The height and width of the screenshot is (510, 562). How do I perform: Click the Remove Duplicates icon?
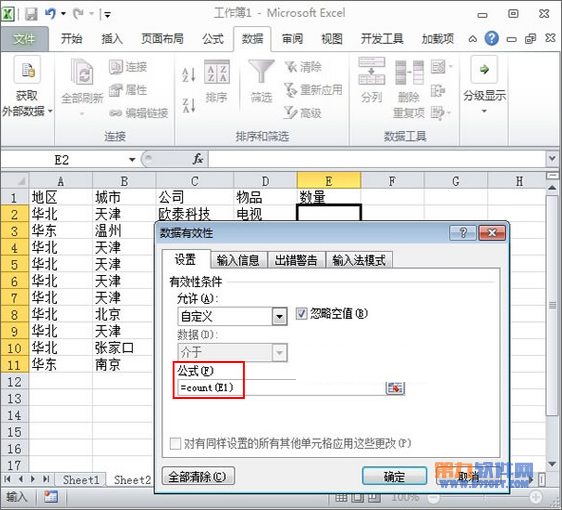tap(409, 73)
